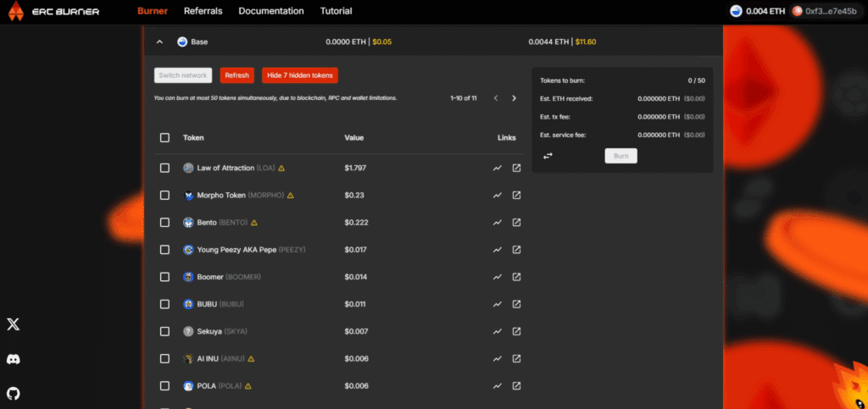
Task: Show price chart for POLA
Action: (x=497, y=386)
